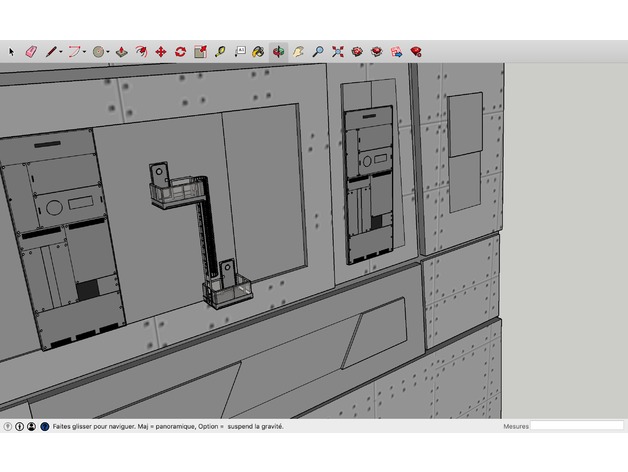Select the arrow Select tool

(x=11, y=52)
